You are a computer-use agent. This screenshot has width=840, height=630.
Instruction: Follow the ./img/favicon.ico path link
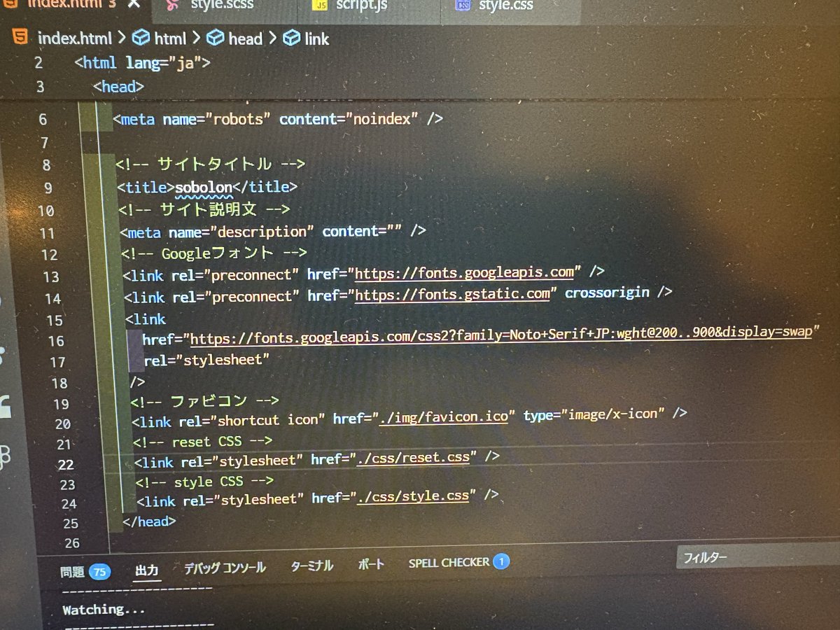click(x=443, y=416)
